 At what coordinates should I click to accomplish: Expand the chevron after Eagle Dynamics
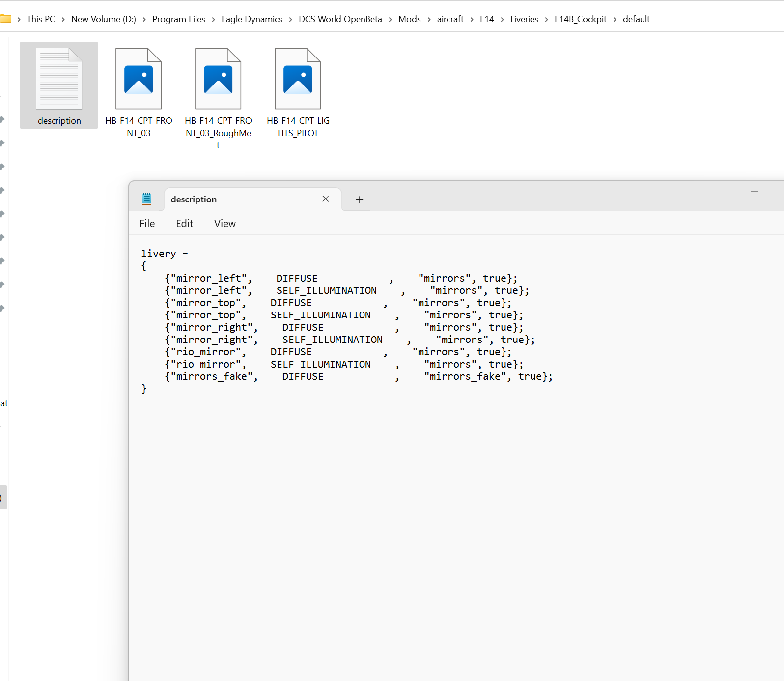[x=291, y=20]
